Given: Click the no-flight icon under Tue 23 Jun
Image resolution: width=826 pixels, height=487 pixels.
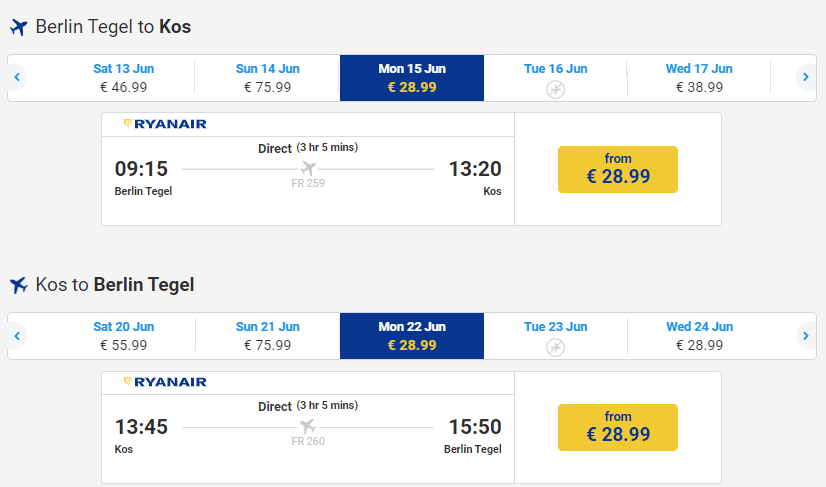Looking at the screenshot, I should point(555,347).
